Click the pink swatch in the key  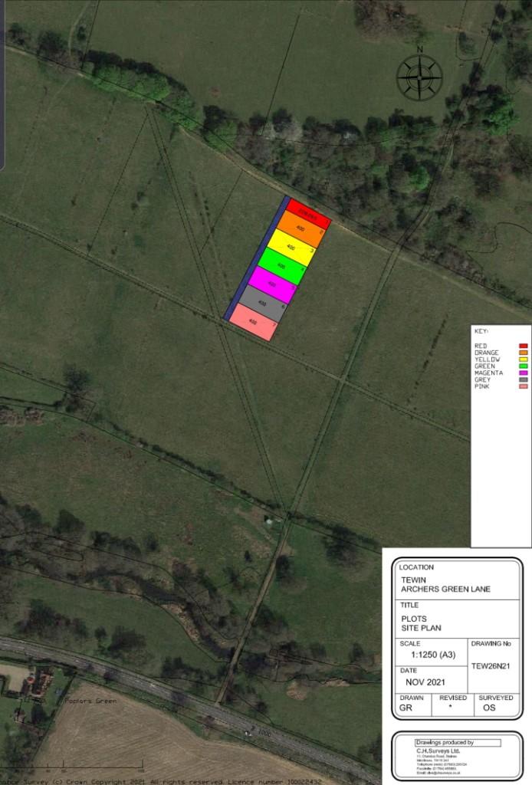pos(524,386)
